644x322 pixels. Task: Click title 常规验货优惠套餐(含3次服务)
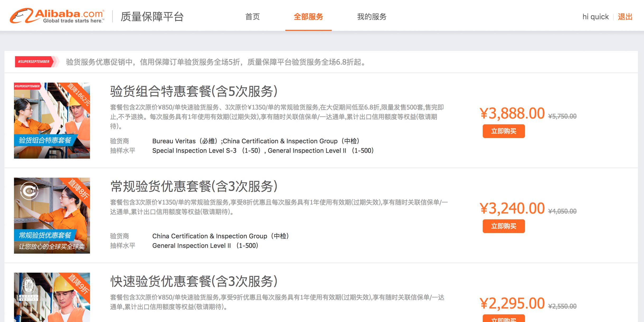[x=194, y=186]
